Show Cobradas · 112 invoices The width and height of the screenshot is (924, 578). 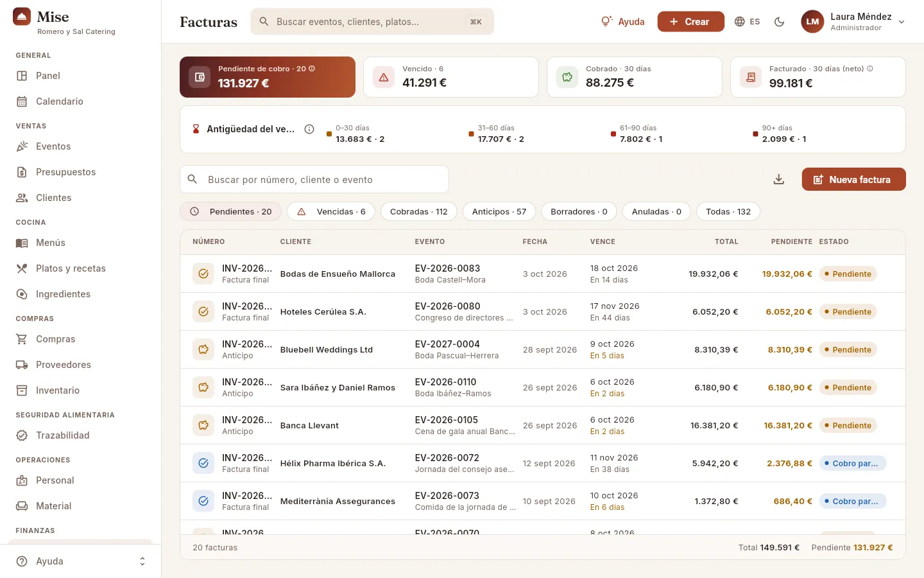pos(419,211)
